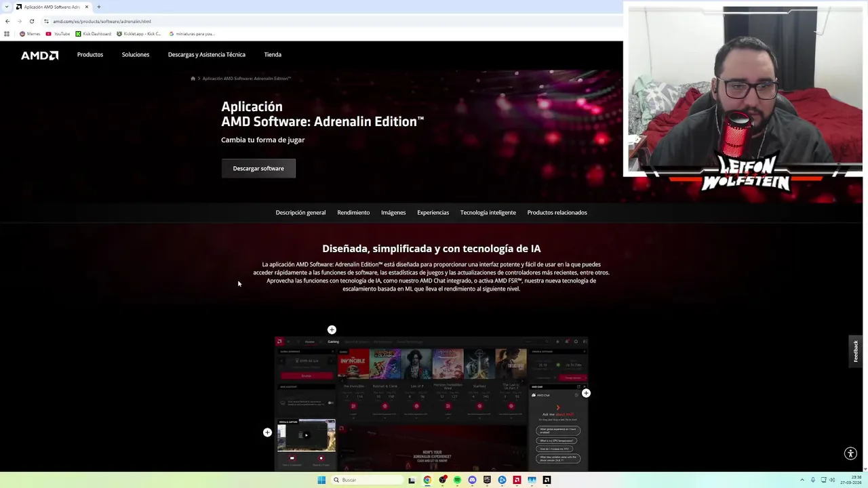This screenshot has height=488, width=868.
Task: Open the Chrome tab search chevron
Action: coord(7,7)
